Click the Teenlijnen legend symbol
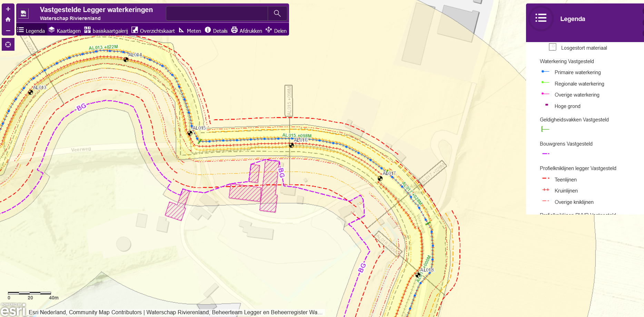This screenshot has width=644, height=317. coord(546,178)
